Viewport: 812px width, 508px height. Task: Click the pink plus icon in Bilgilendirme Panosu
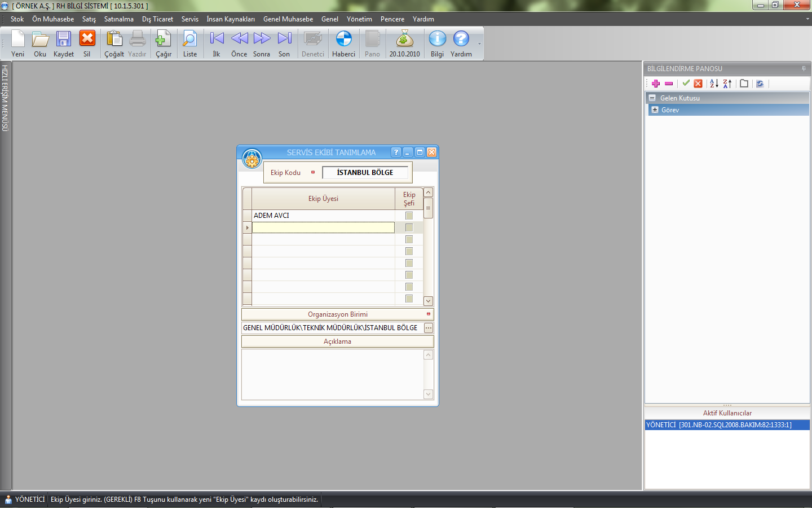(x=655, y=84)
